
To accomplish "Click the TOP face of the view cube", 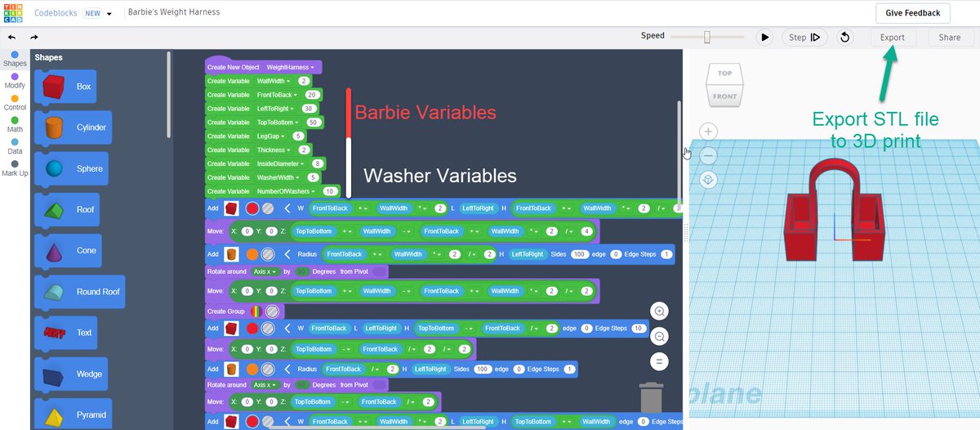I will coord(725,74).
